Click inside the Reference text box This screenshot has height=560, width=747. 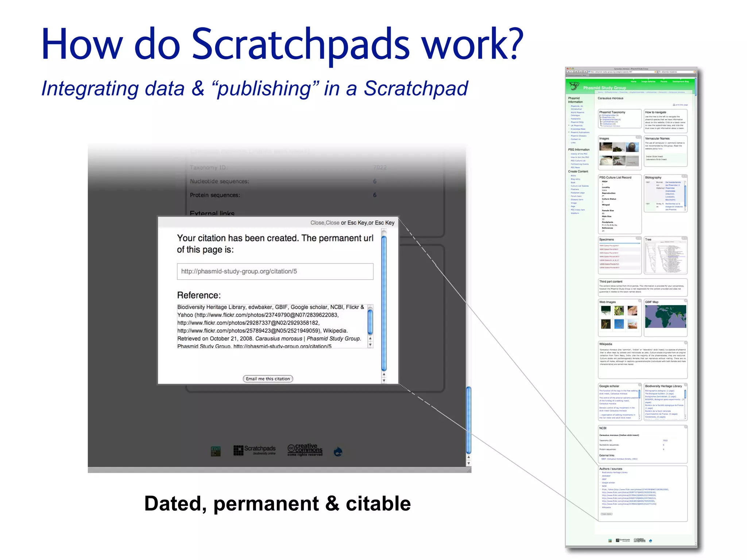pyautogui.click(x=272, y=326)
